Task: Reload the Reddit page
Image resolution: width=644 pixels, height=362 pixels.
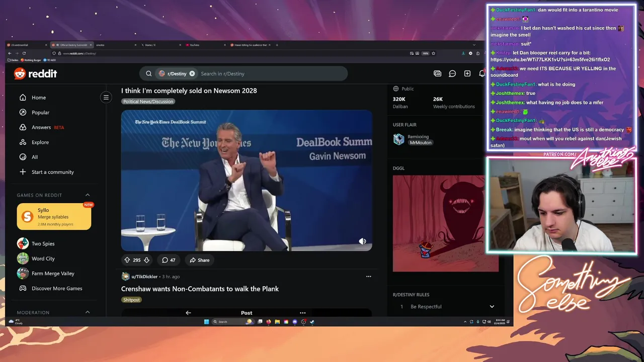Action: (24, 53)
